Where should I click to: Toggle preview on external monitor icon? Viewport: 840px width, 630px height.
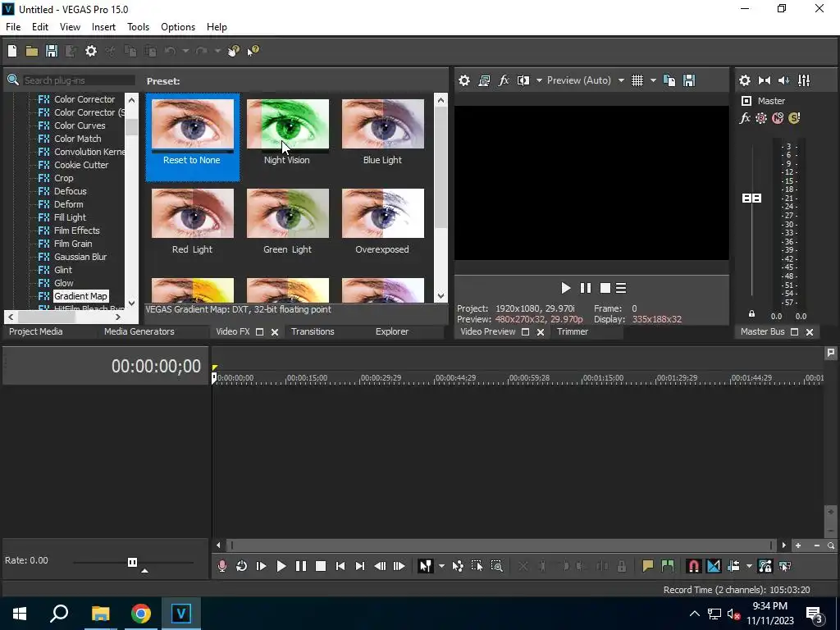coord(484,80)
